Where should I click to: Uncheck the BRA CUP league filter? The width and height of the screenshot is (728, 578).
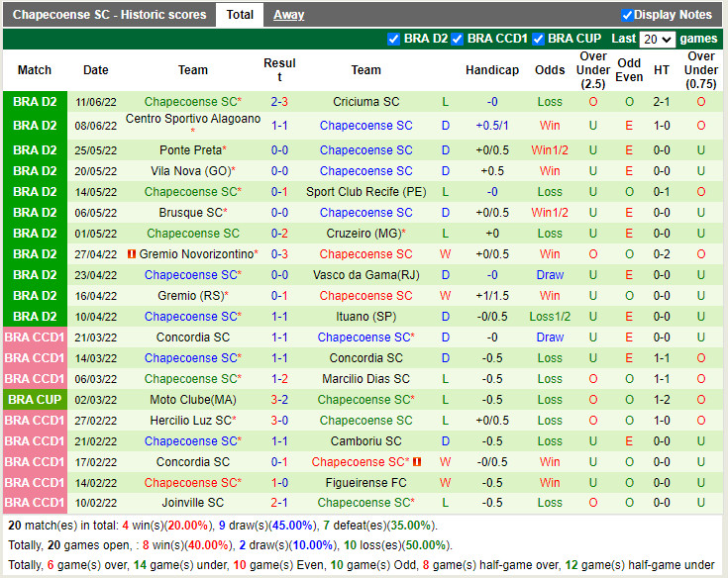538,39
